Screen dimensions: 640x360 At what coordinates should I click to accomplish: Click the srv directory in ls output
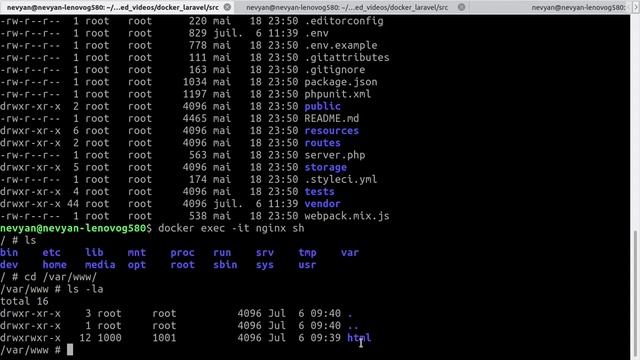click(264, 252)
